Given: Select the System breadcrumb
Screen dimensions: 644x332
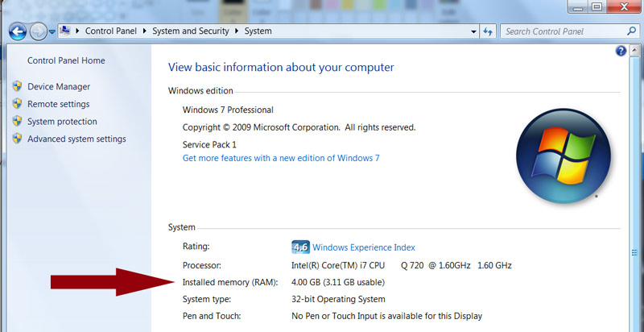Looking at the screenshot, I should click(258, 31).
